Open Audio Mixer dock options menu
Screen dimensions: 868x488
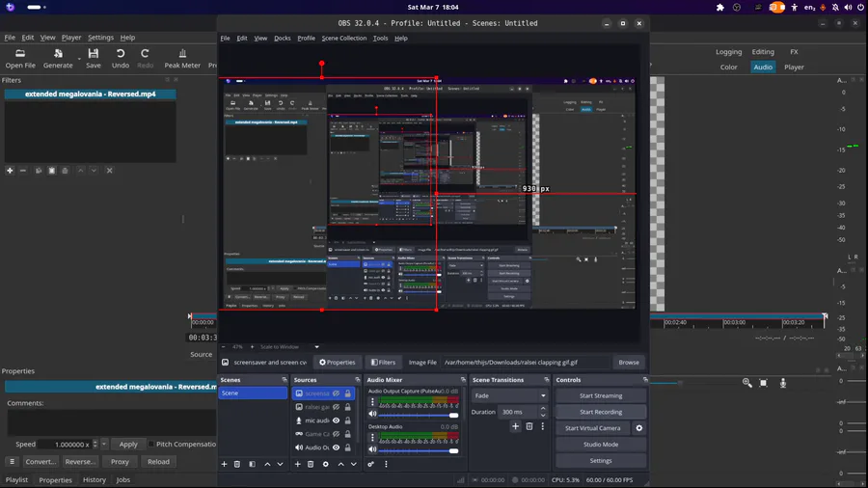(386, 464)
